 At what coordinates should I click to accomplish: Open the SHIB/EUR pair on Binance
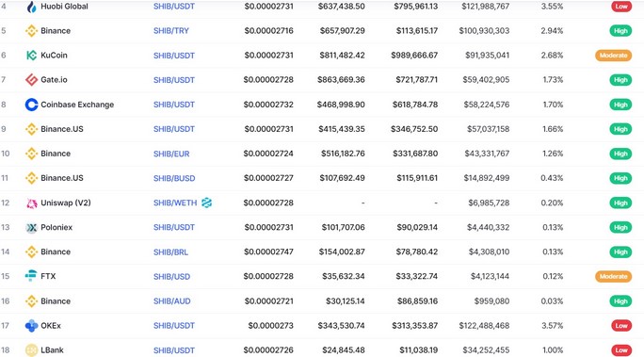pos(171,154)
